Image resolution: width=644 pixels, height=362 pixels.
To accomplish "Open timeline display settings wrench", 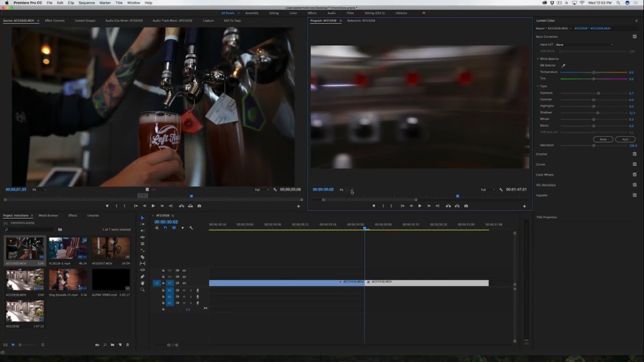I will click(x=191, y=228).
